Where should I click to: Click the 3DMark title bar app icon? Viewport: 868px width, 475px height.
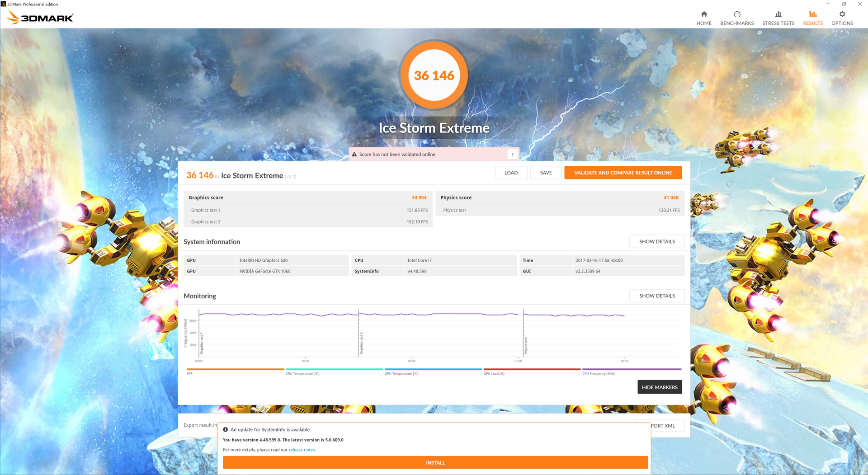pyautogui.click(x=4, y=4)
